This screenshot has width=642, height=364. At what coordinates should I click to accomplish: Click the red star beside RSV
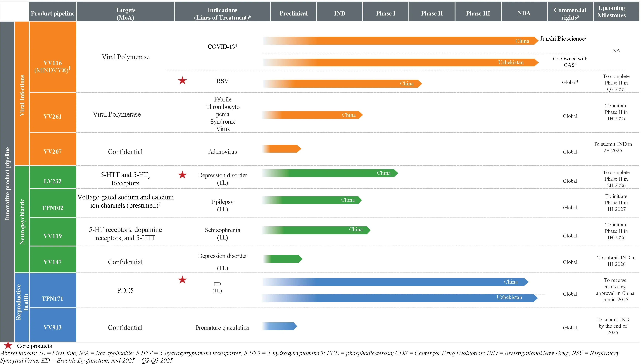click(x=182, y=80)
